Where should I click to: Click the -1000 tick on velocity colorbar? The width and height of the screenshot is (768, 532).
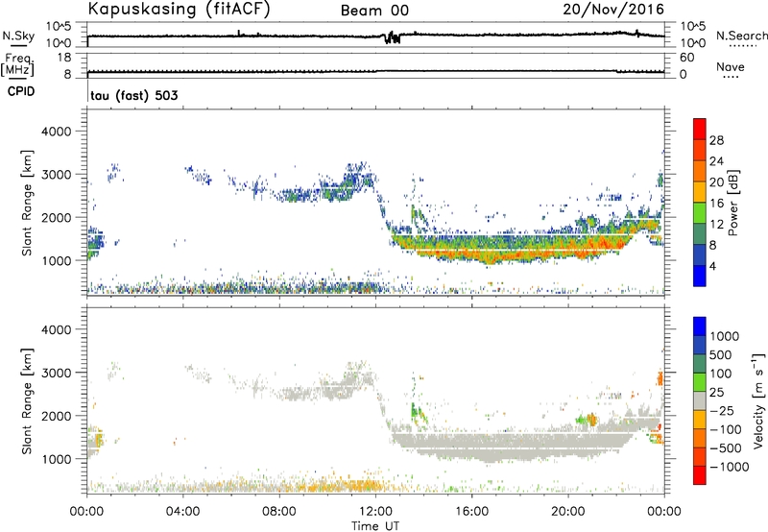tap(729, 467)
